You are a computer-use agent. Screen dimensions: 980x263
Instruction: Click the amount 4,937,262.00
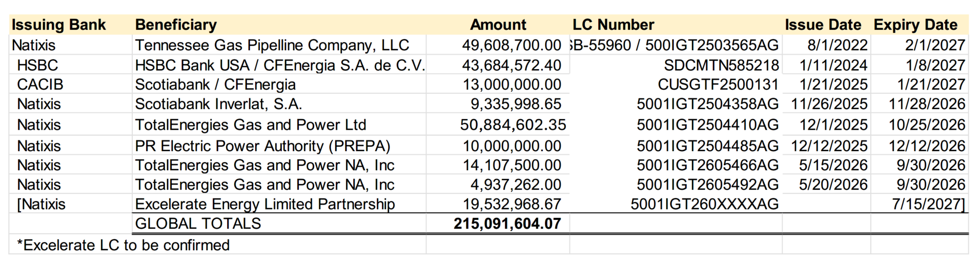click(x=516, y=185)
